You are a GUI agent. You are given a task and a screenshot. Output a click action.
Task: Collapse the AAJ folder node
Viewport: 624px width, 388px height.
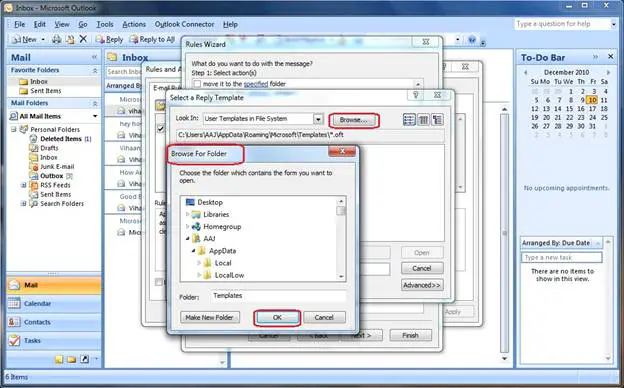[187, 239]
